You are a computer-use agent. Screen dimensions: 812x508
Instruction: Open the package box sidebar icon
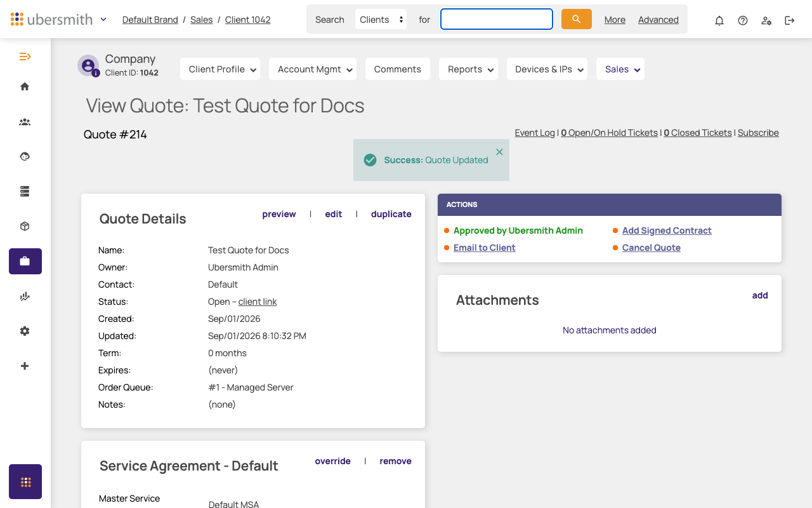coord(25,226)
